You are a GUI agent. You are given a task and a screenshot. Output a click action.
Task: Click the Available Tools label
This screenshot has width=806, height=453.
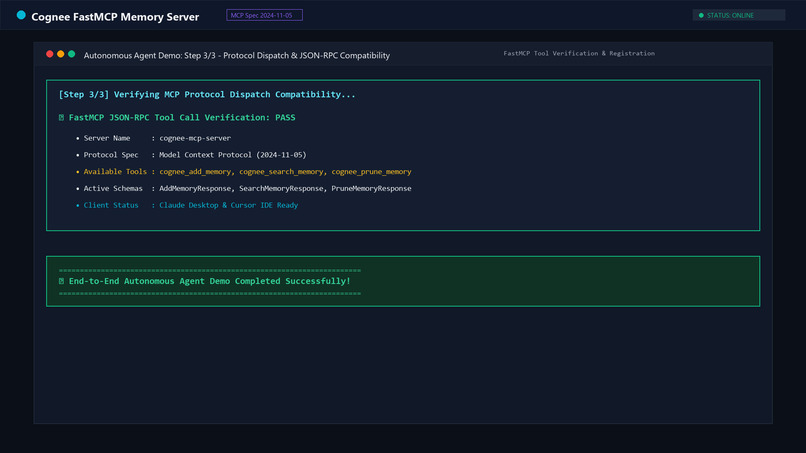[115, 172]
